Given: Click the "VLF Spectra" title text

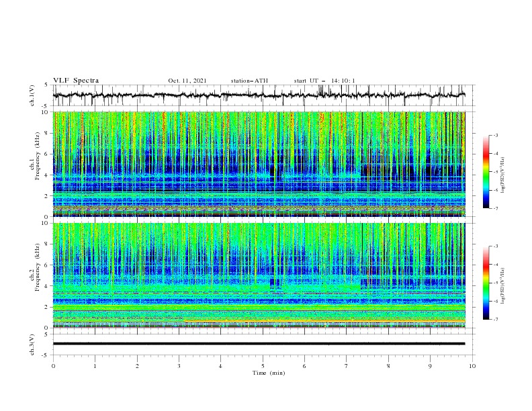Looking at the screenshot, I should tap(76, 81).
